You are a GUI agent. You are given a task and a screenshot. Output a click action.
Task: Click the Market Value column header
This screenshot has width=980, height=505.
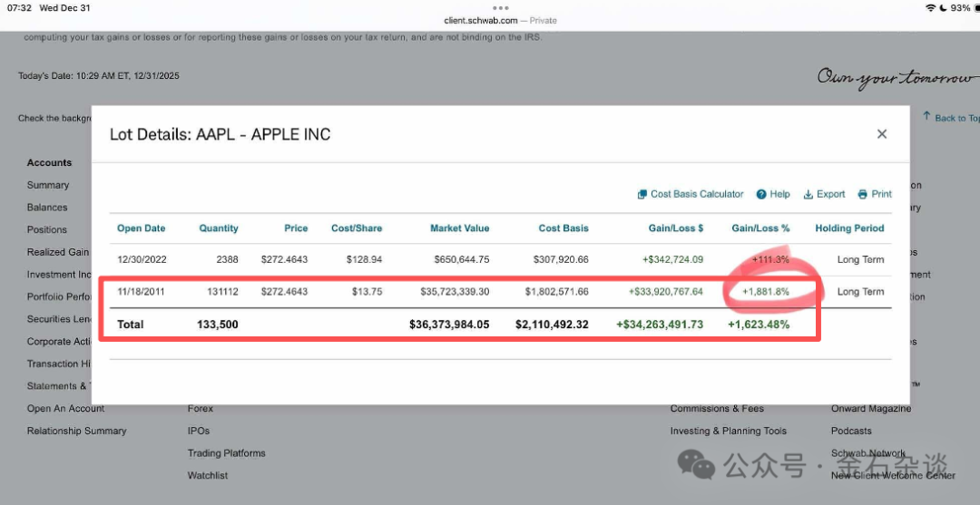459,228
